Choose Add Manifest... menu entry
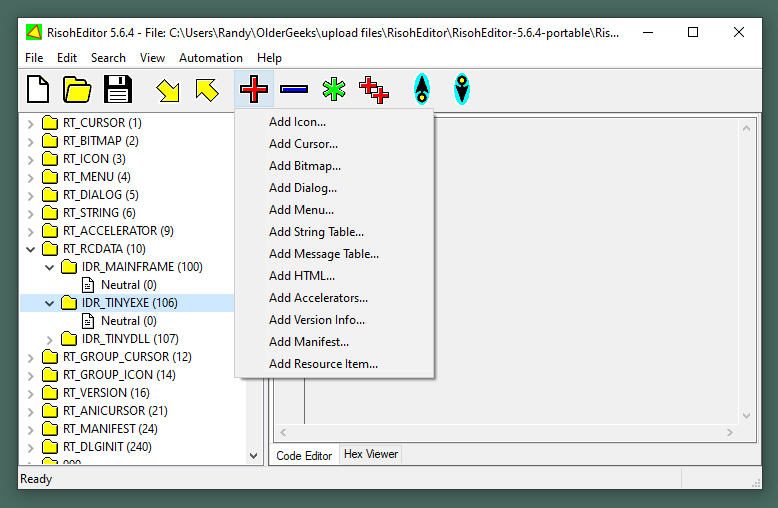This screenshot has height=508, width=778. (x=334, y=342)
